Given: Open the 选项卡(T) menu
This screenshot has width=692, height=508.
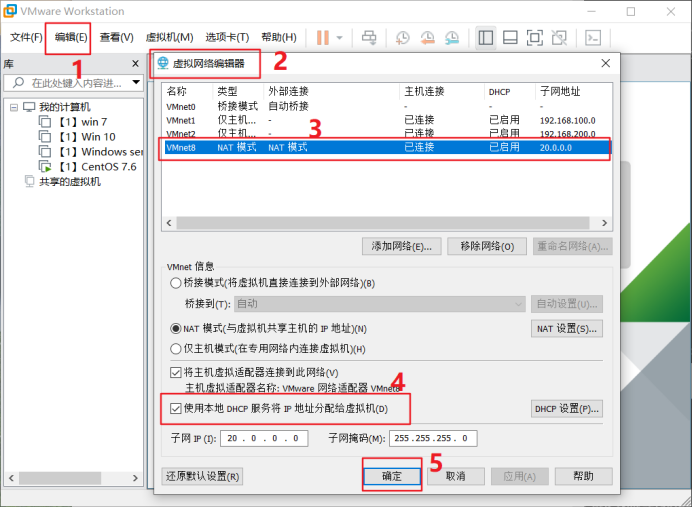Looking at the screenshot, I should pos(227,38).
